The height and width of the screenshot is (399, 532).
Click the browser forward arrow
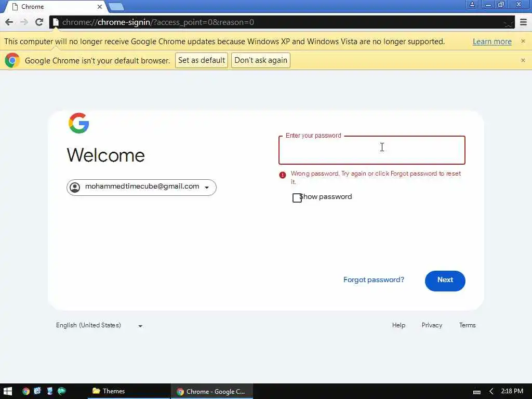point(24,22)
